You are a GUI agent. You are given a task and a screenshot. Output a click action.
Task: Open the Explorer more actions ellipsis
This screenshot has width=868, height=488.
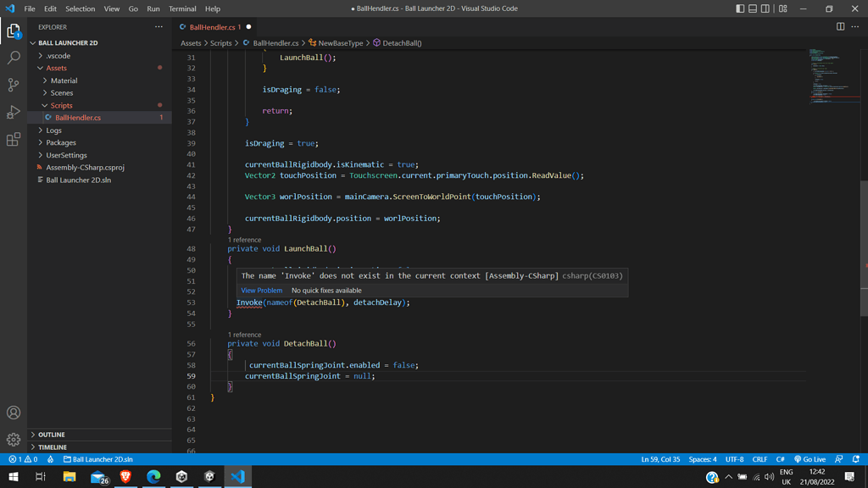(158, 26)
